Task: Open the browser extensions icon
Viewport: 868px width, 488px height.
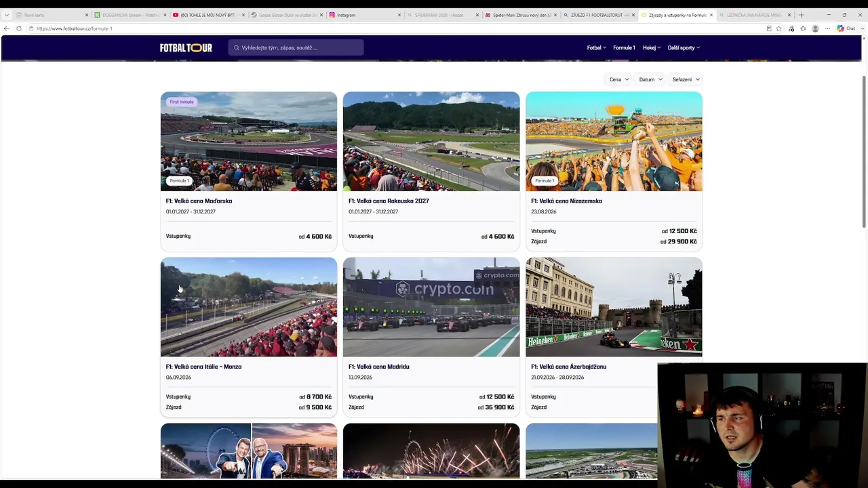Action: 791,28
